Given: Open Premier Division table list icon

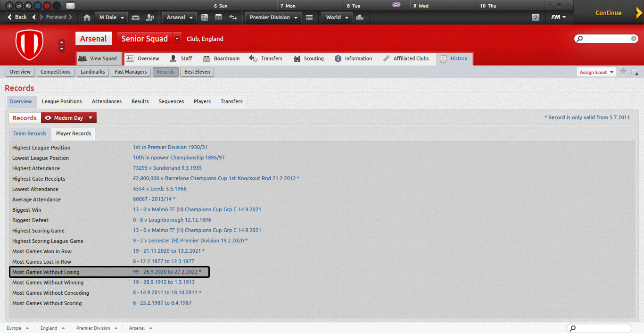Looking at the screenshot, I should coord(309,17).
